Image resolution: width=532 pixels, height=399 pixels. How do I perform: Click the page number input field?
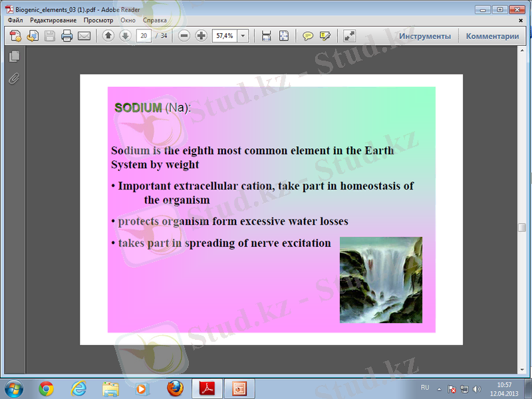point(144,36)
